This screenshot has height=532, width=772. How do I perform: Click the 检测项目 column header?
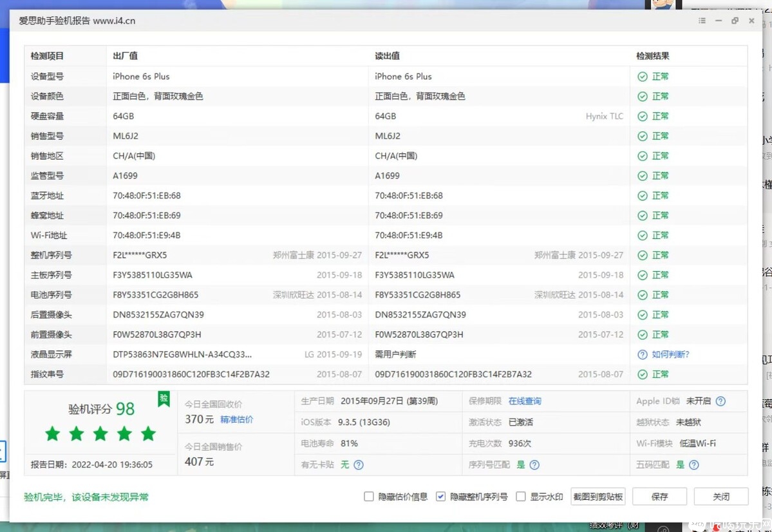[47, 55]
